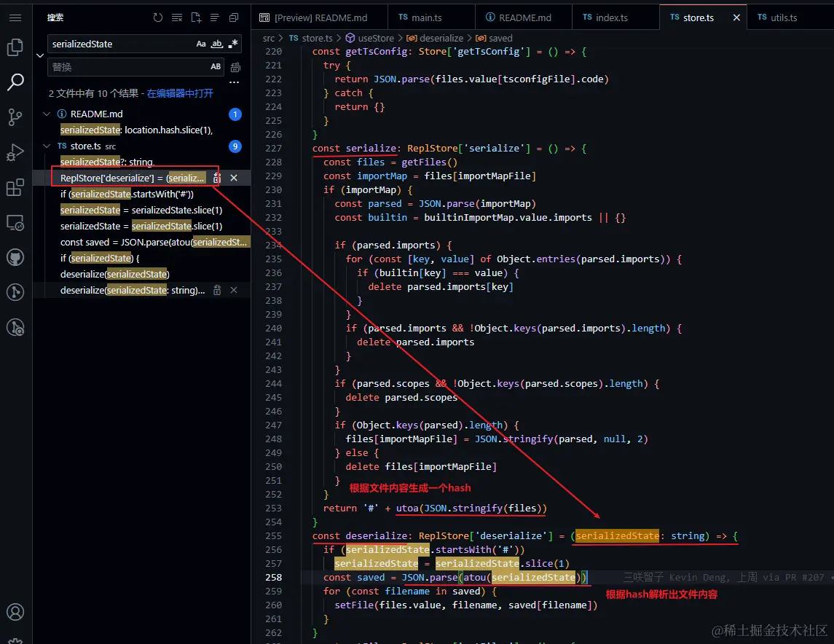Open the GitHub view in activity bar

(x=15, y=257)
